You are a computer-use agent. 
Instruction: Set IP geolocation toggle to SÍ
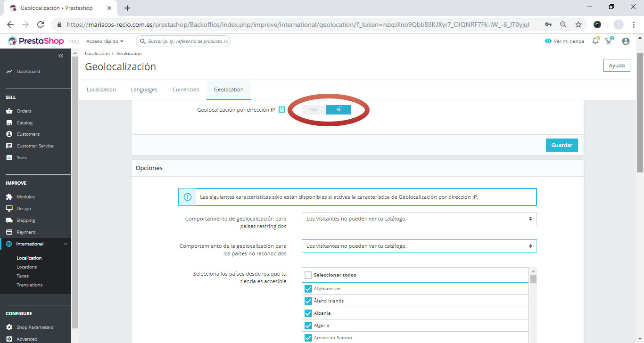pyautogui.click(x=339, y=110)
